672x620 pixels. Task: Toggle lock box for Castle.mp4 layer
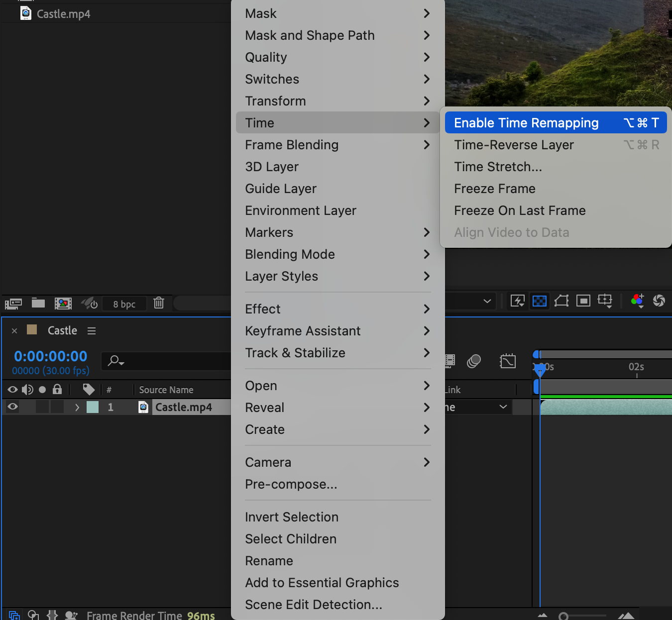coord(57,407)
